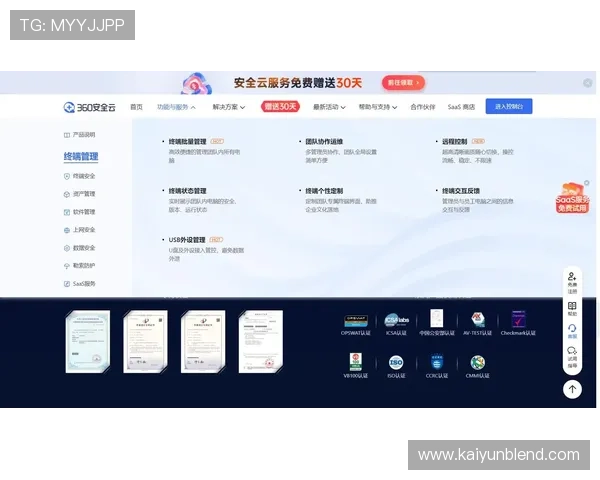Screen dimensions: 600x480
Task: Click the red 前往领取 banner button
Action: [403, 83]
